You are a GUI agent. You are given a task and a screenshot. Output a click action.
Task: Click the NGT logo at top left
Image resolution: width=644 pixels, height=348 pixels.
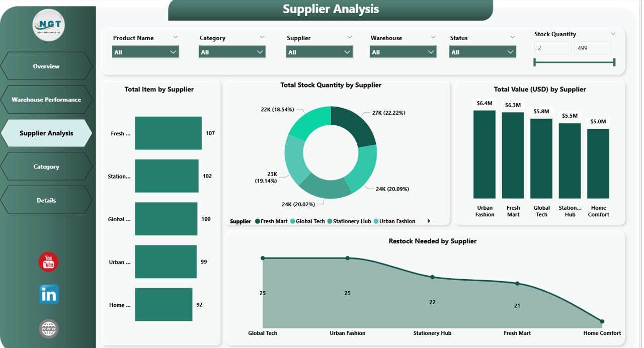(49, 25)
